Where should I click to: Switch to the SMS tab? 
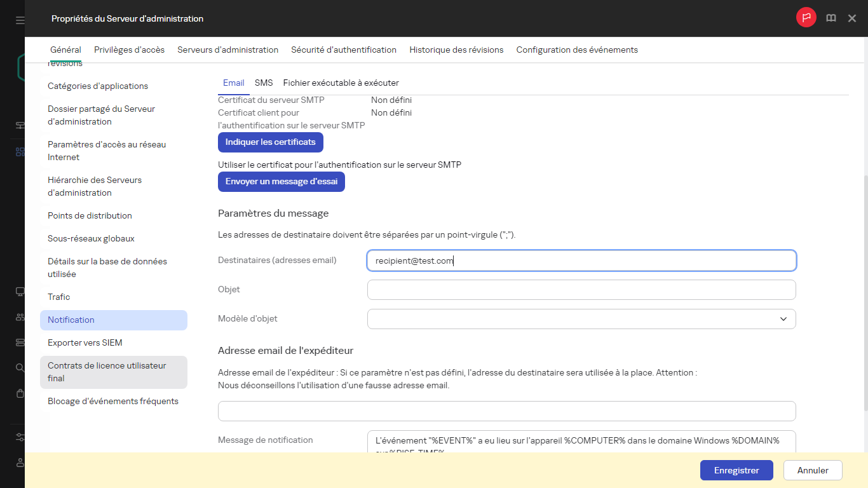(x=263, y=83)
